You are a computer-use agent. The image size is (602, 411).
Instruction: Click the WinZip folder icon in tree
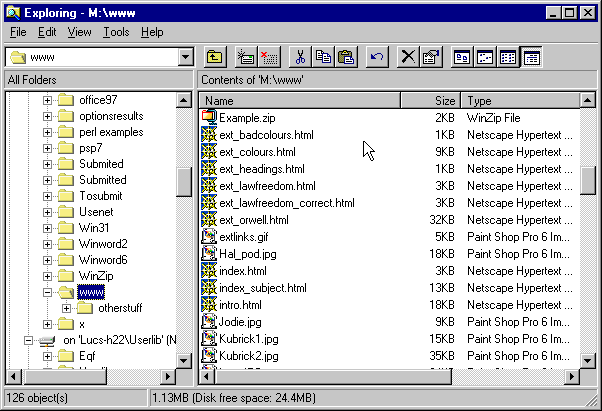point(66,276)
